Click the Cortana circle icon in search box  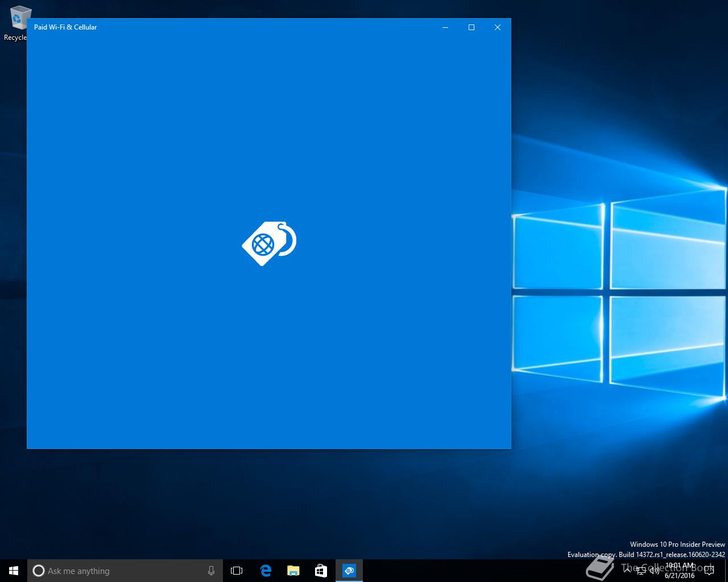[x=39, y=571]
